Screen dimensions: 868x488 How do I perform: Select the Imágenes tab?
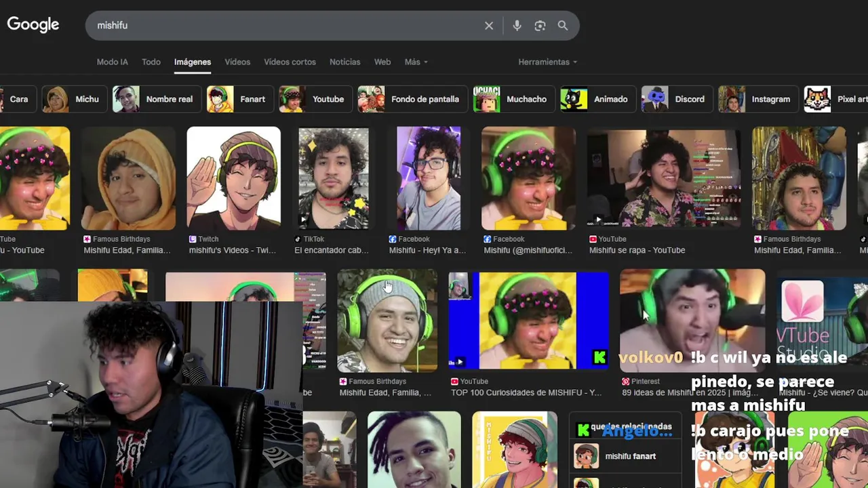pos(193,62)
